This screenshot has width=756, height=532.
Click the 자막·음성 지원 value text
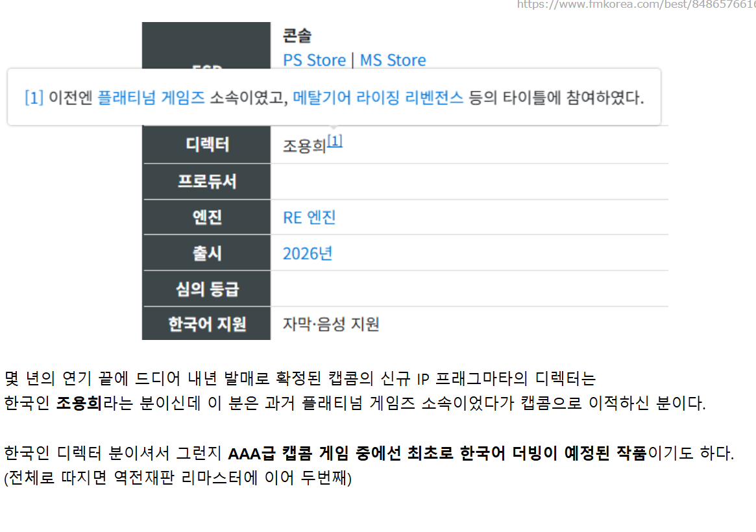tap(331, 324)
